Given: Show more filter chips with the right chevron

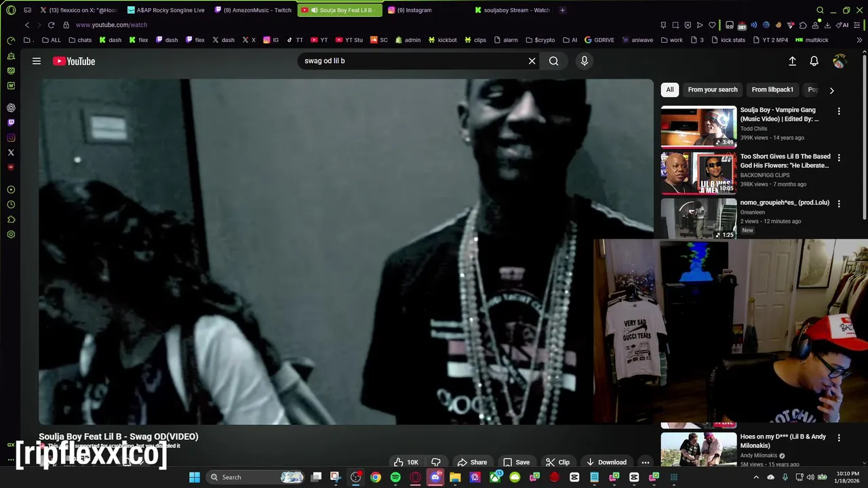Looking at the screenshot, I should (x=831, y=90).
